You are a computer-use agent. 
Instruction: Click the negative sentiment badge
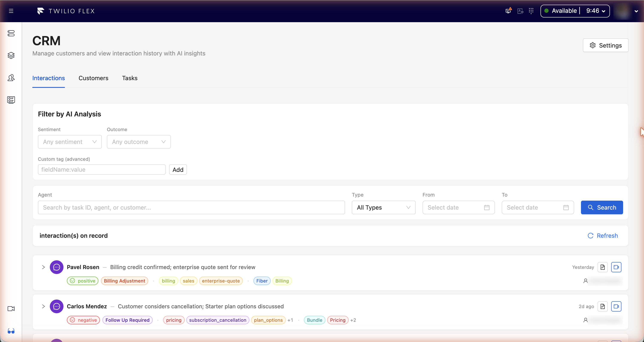click(x=83, y=320)
